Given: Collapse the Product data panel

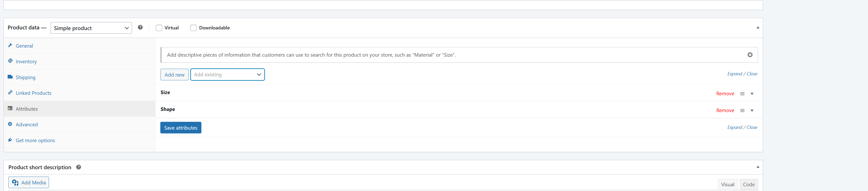Looking at the screenshot, I should 758,27.
